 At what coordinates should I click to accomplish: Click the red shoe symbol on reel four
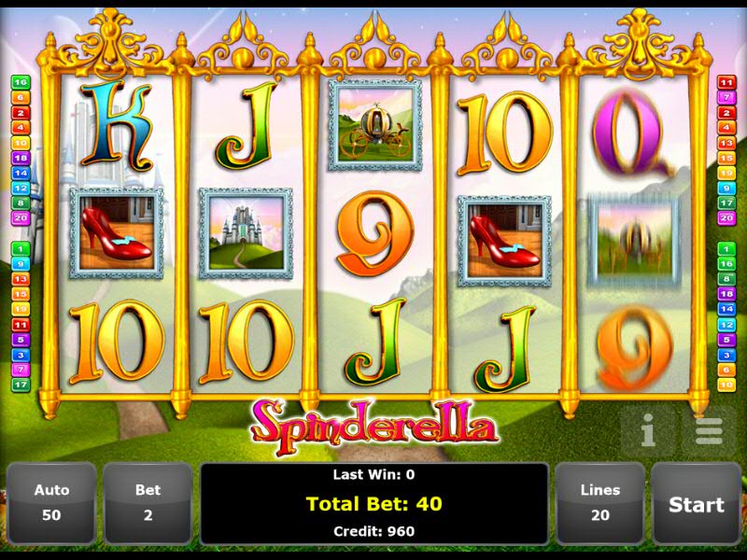click(505, 241)
